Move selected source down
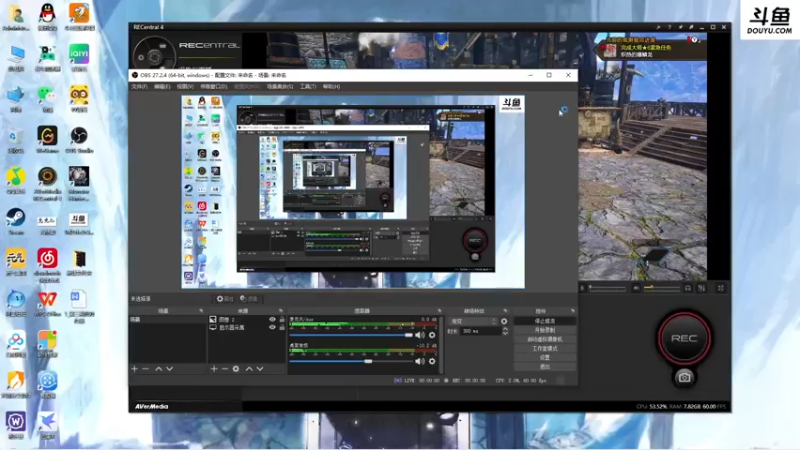Viewport: 800px width, 450px height. click(x=260, y=368)
